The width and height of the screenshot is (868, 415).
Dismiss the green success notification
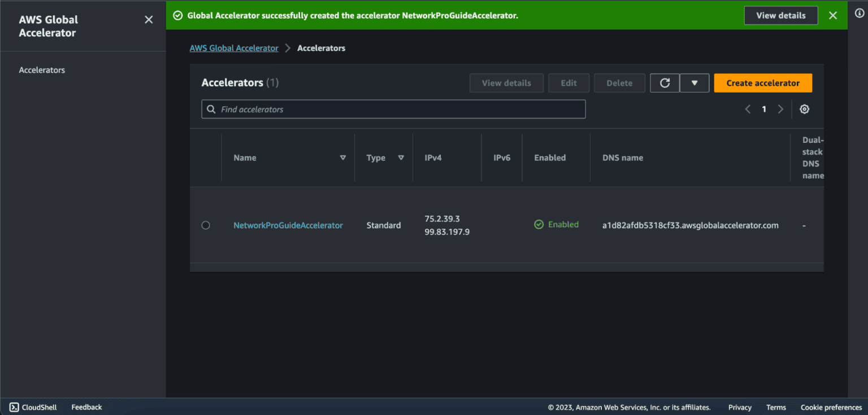(832, 15)
